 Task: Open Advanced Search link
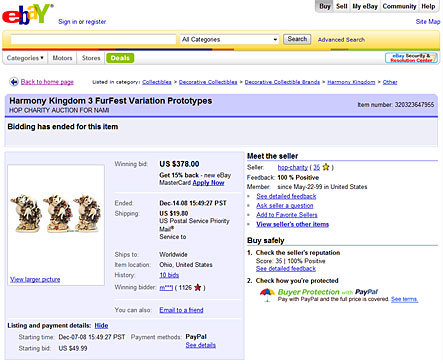(x=341, y=40)
